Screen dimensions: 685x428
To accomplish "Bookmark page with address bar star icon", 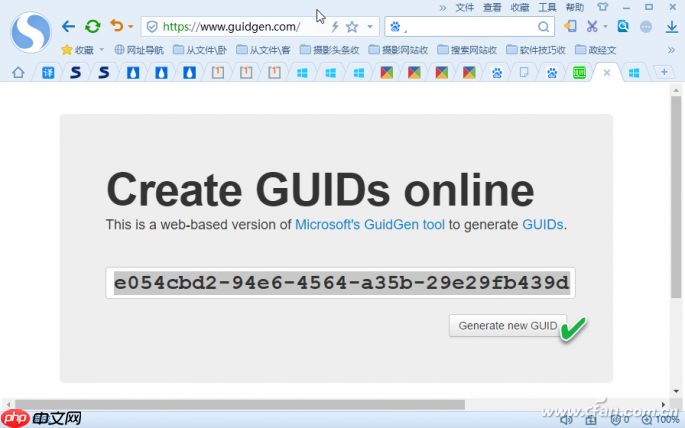I will point(351,26).
